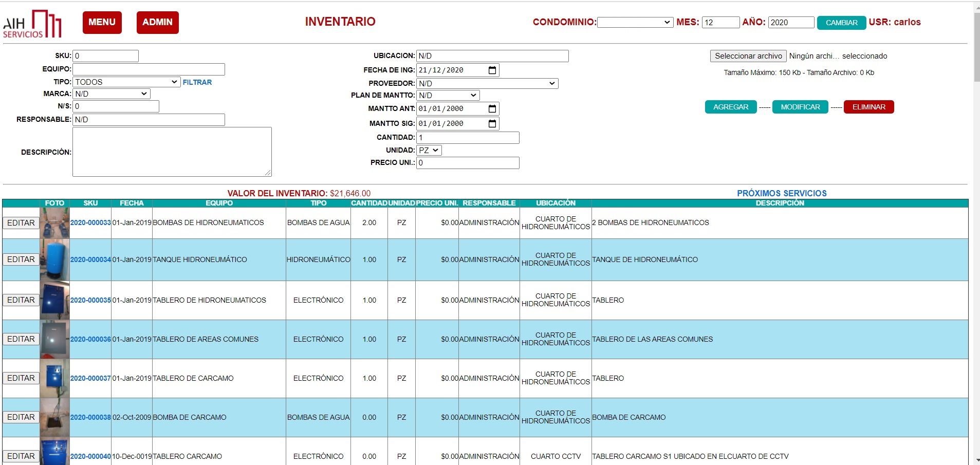
Task: Click the ELIMINAR button
Action: (x=869, y=107)
